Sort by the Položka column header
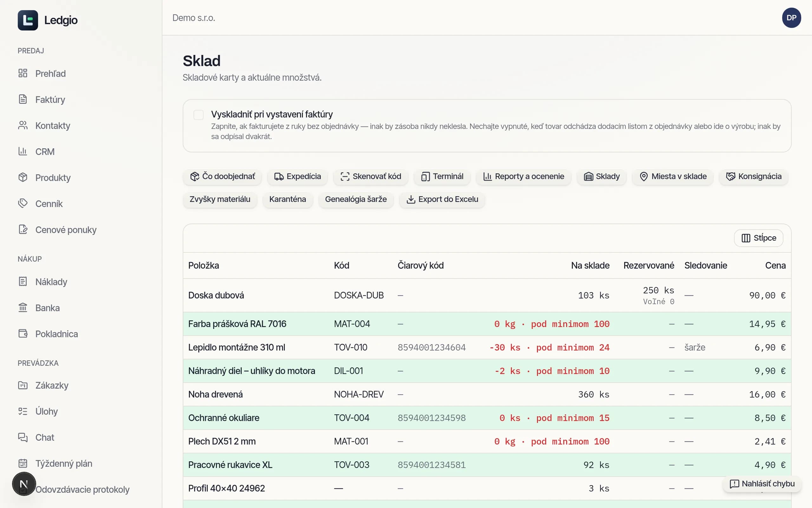The height and width of the screenshot is (508, 812). click(203, 265)
